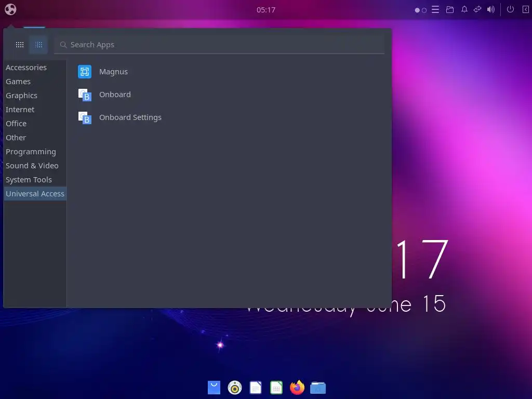The image size is (532, 399).
Task: Select the Programming category
Action: pyautogui.click(x=35, y=152)
